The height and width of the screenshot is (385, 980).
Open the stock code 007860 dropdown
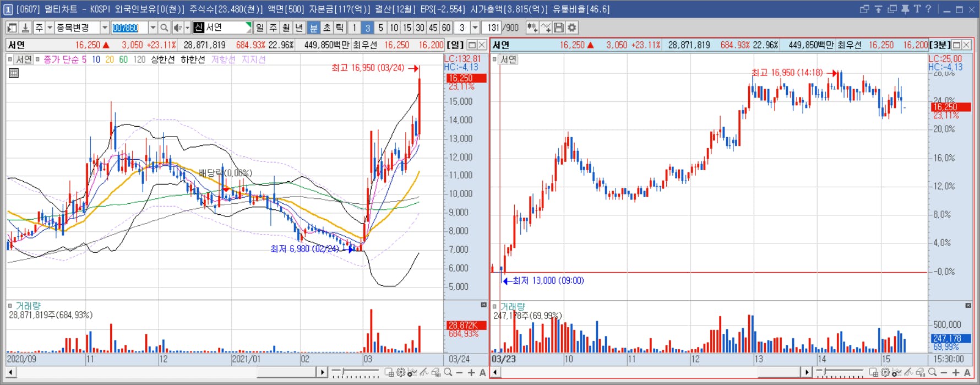tap(153, 28)
